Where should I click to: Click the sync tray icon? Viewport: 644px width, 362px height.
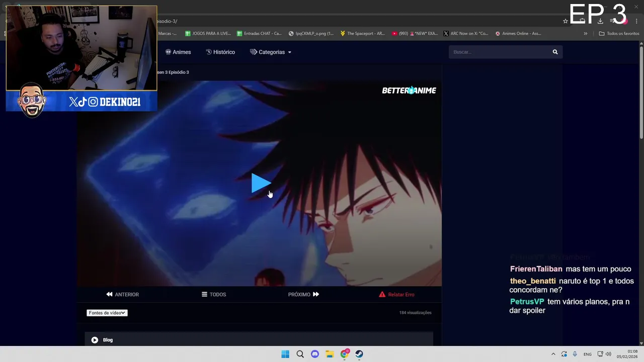564,354
